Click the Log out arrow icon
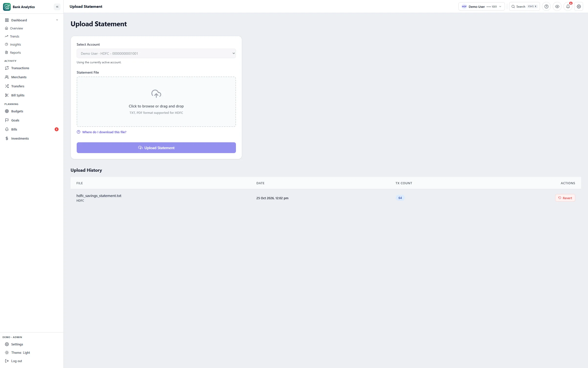 coord(7,361)
